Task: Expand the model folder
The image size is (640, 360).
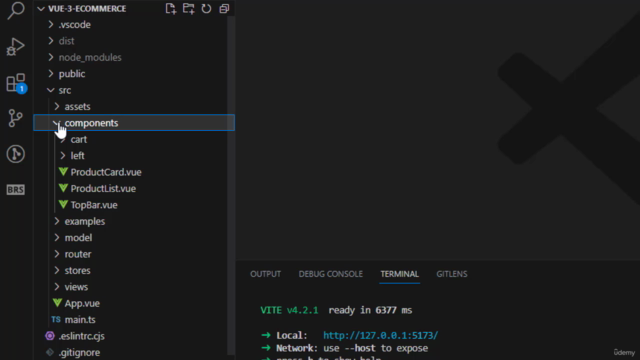Action: click(57, 238)
